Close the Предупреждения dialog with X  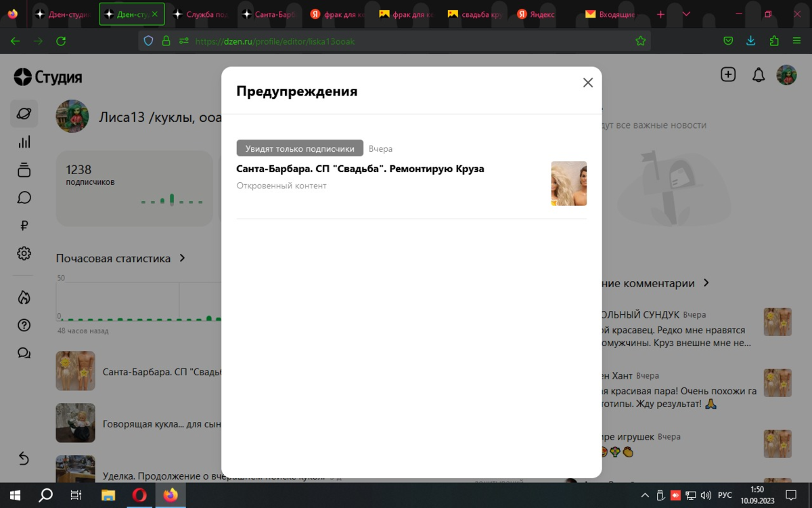[587, 83]
